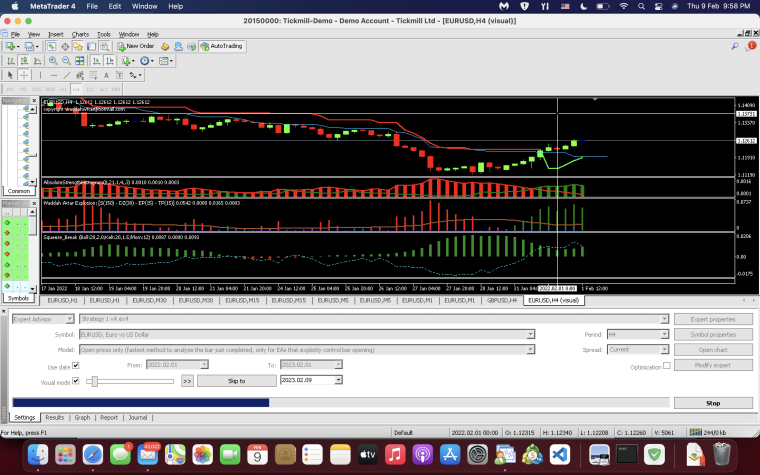Open the Indicators list dropdown icon
This screenshot has height=475, width=760.
click(x=128, y=61)
